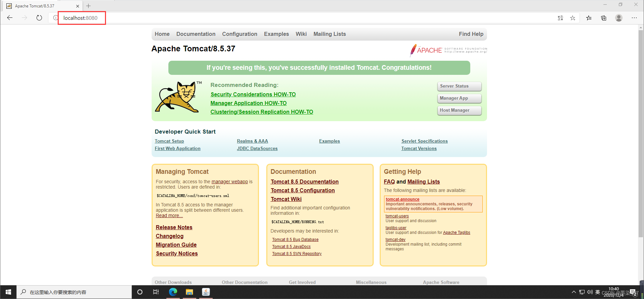The image size is (644, 299).
Task: Launch Microsoft Edge from taskbar
Action: (173, 292)
